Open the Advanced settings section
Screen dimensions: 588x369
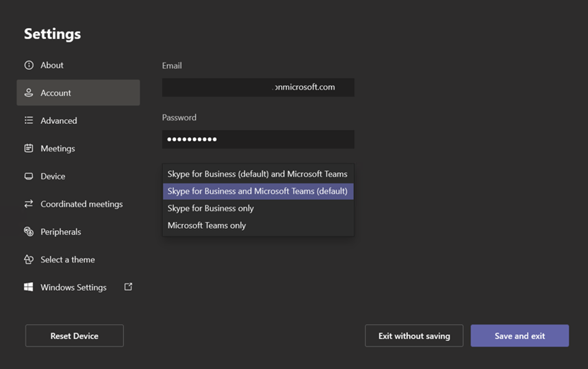point(59,120)
